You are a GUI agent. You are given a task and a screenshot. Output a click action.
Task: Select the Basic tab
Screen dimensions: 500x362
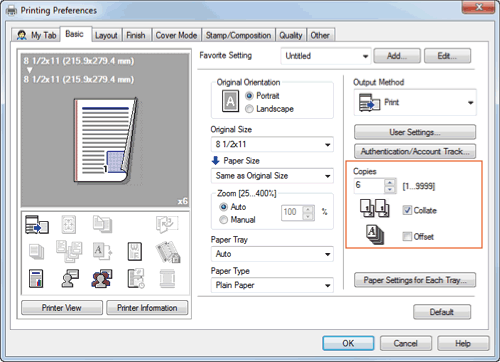75,34
